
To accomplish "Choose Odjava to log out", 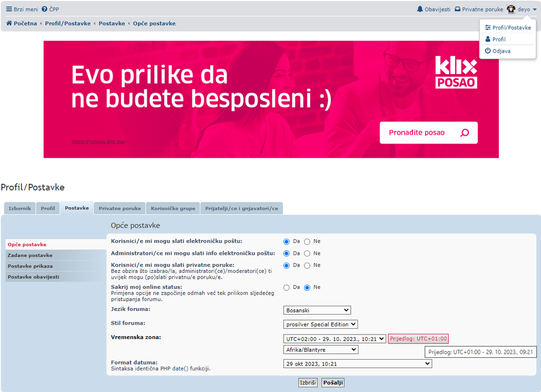I will 508,51.
